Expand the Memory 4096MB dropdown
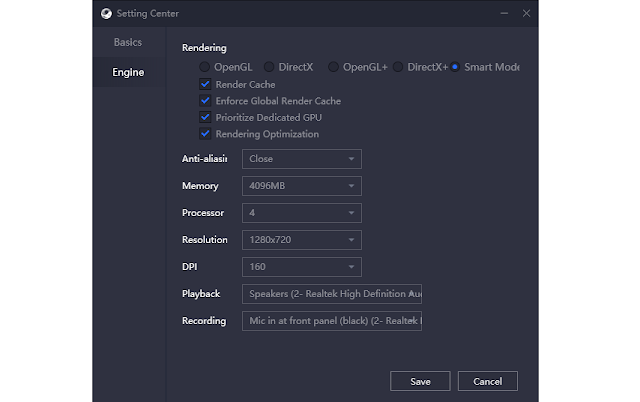The image size is (640, 402). (301, 186)
